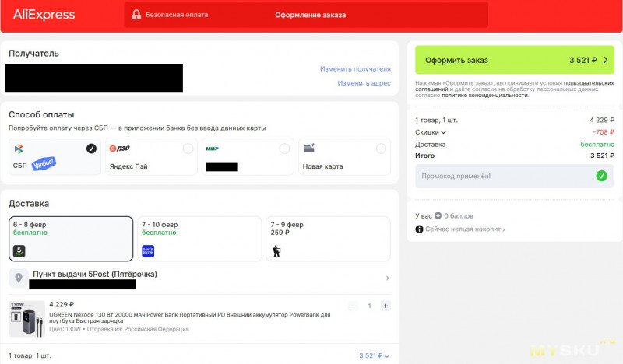Open the UGREEN power bank thumbnail
This screenshot has height=364, width=623.
[x=26, y=318]
